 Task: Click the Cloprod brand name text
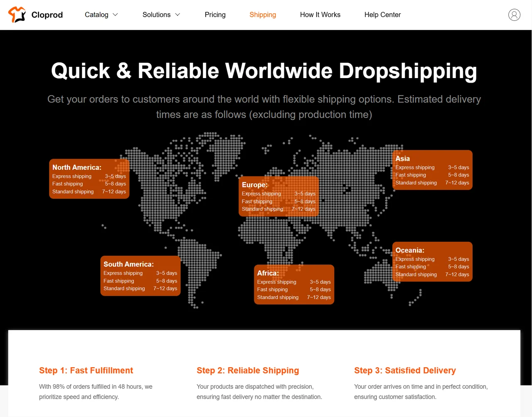(x=47, y=15)
